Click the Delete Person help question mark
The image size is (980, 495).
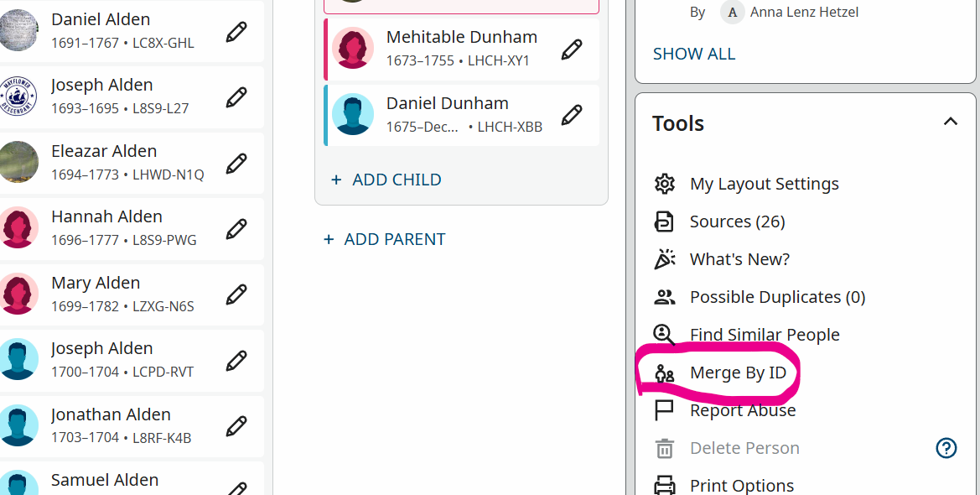click(x=946, y=448)
